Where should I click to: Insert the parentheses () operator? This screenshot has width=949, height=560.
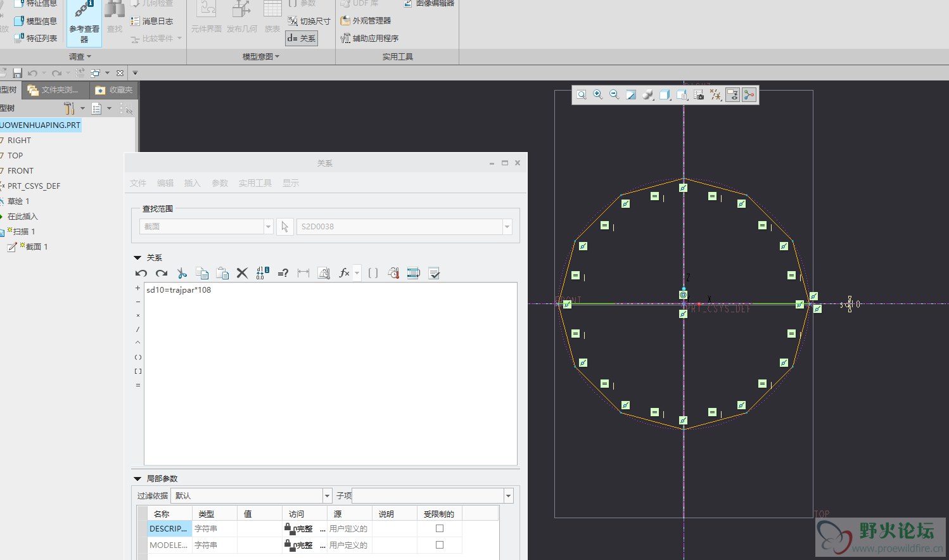(x=138, y=357)
